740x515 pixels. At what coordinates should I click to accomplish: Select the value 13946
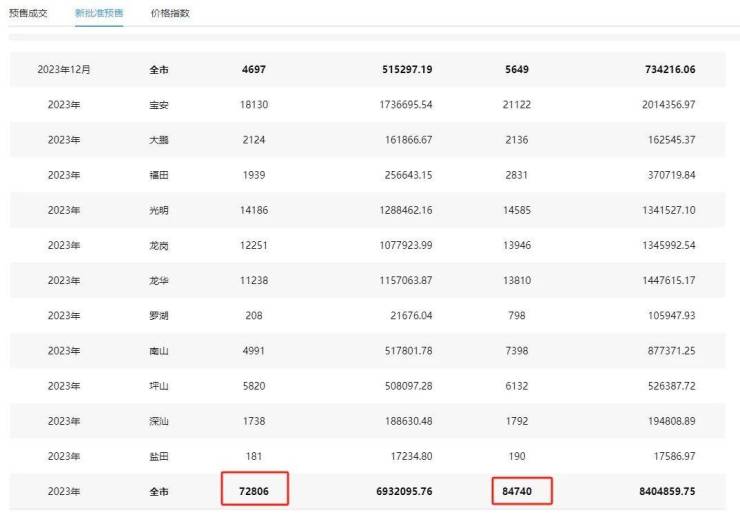point(517,245)
